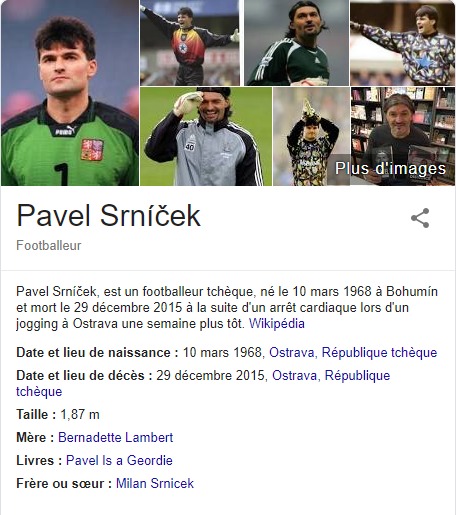The height and width of the screenshot is (515, 456).
Task: Open the large green jersey portrait photo
Action: point(70,93)
